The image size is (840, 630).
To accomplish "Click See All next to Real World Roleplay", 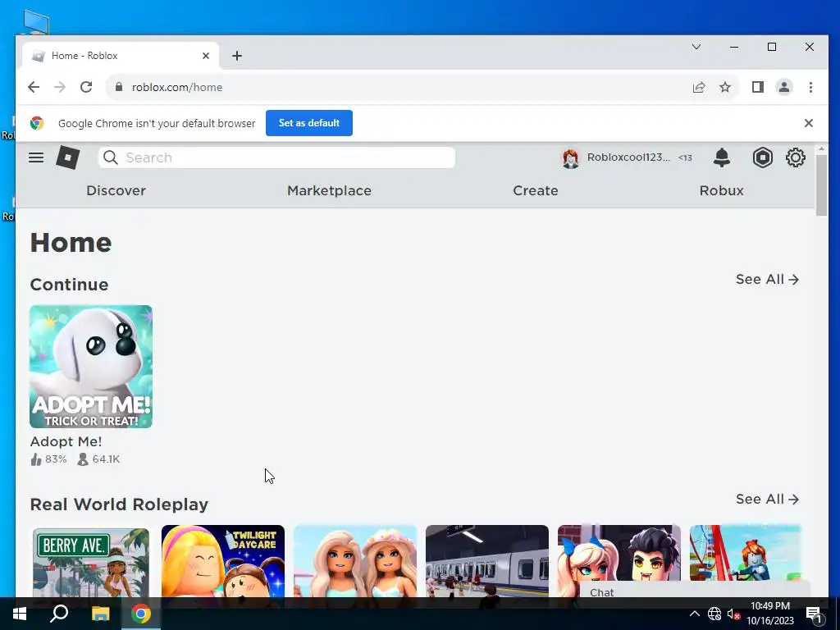I will 767,500.
